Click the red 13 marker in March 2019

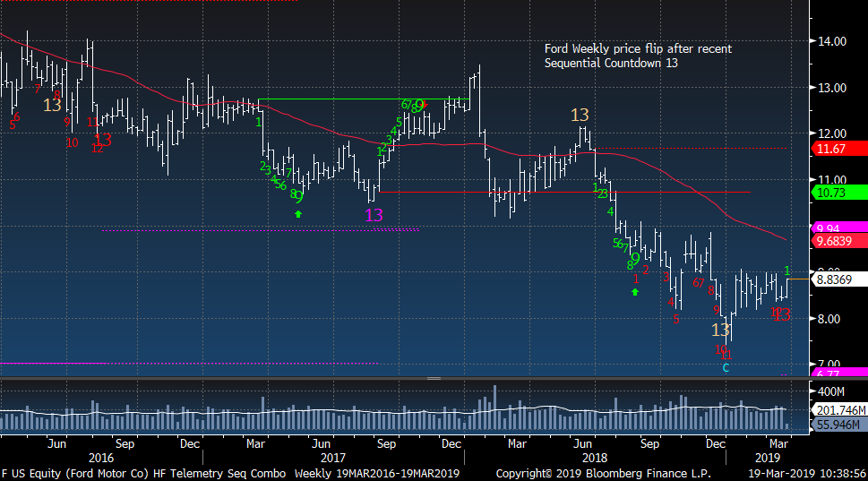click(781, 315)
